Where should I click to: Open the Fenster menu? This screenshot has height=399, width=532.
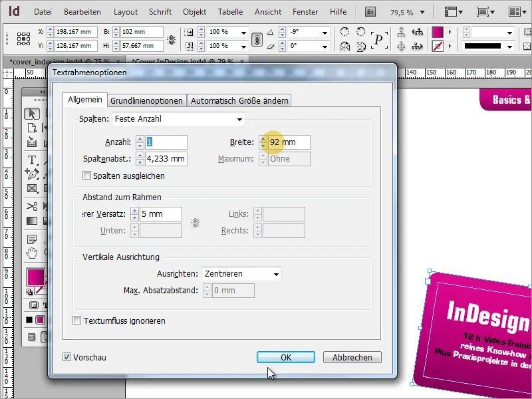pyautogui.click(x=305, y=12)
